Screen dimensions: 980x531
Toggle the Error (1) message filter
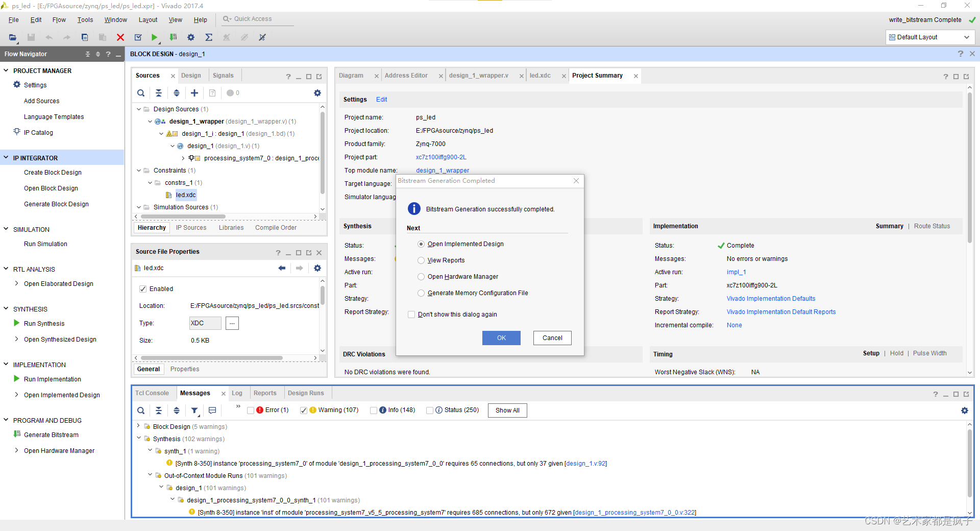tap(251, 411)
